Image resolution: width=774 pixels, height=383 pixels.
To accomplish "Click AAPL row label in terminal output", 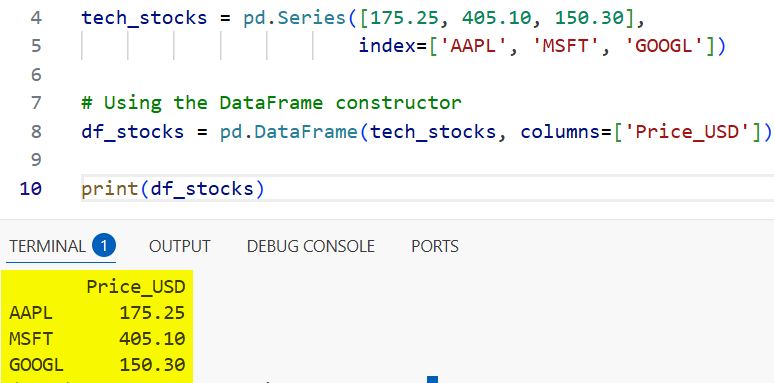I will (31, 313).
